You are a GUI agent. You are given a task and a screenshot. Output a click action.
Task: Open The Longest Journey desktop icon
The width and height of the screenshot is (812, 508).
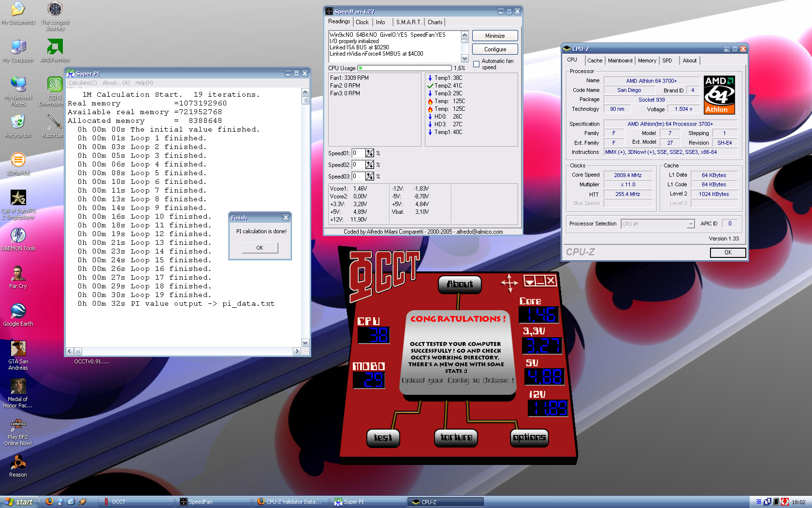tap(55, 16)
